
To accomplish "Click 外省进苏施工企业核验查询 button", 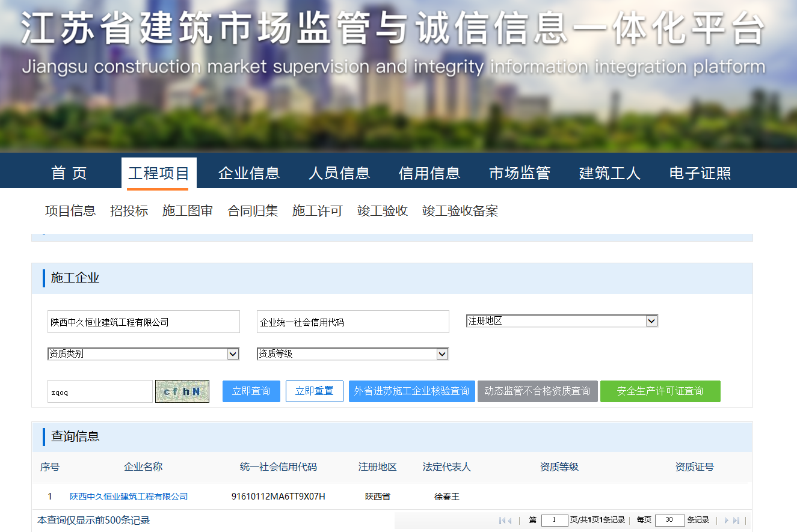I will pyautogui.click(x=412, y=391).
